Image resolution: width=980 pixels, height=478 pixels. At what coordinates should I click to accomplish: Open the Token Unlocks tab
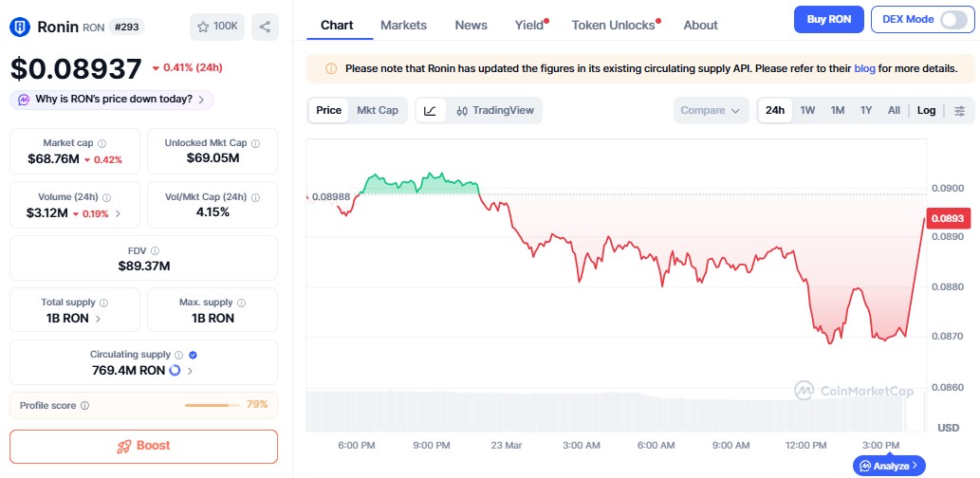pos(613,26)
